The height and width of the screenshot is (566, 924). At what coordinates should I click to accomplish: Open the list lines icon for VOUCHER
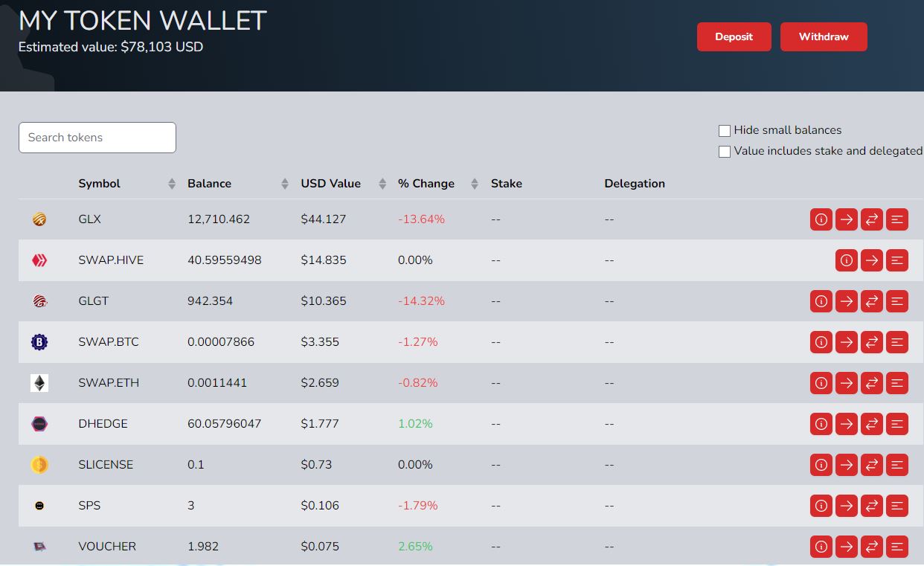(x=897, y=547)
